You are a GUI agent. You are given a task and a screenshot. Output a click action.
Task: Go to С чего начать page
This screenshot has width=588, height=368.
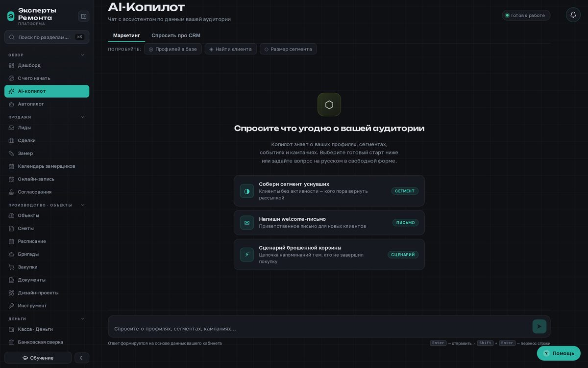pos(47,79)
